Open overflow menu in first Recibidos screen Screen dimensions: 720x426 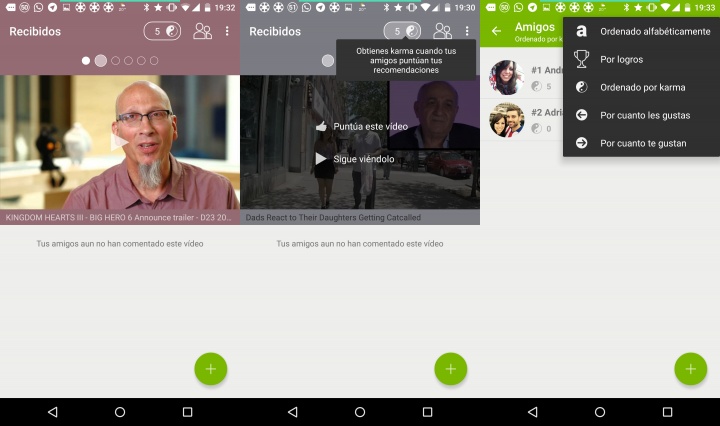(x=227, y=31)
